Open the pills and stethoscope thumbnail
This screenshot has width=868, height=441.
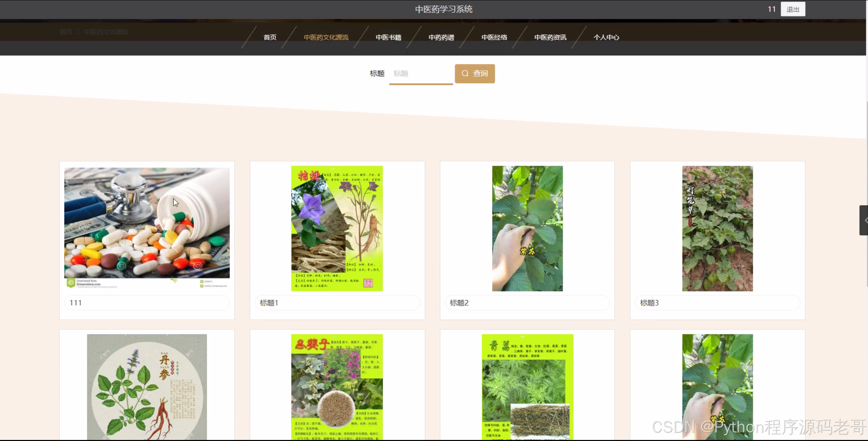tap(147, 226)
